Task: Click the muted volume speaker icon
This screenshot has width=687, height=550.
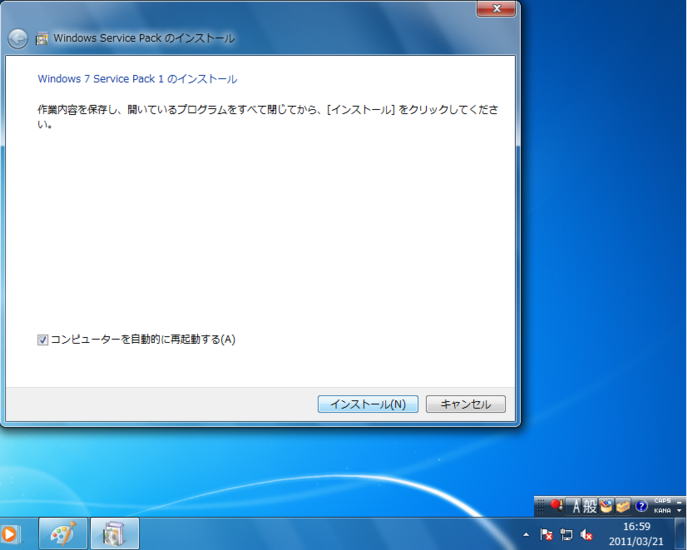Action: 586,535
